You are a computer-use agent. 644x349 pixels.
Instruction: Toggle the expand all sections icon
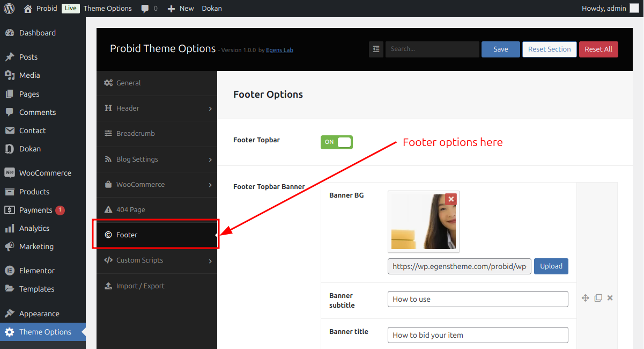point(376,49)
